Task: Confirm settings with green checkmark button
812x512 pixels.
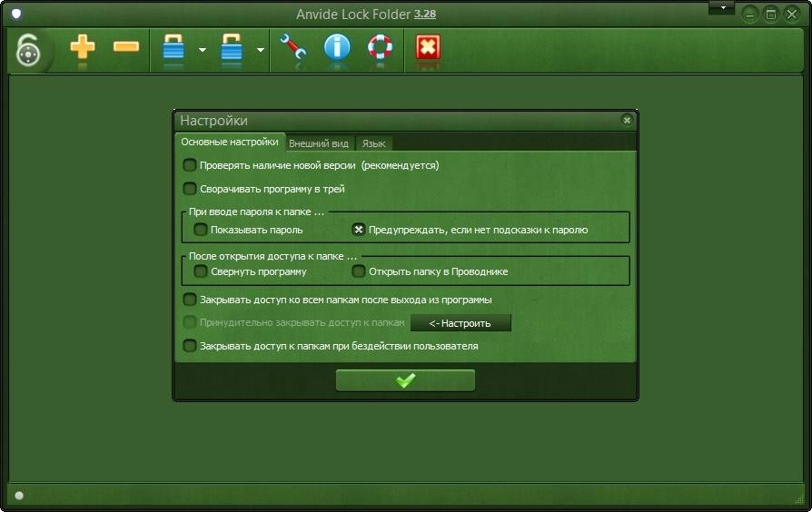Action: pos(405,380)
